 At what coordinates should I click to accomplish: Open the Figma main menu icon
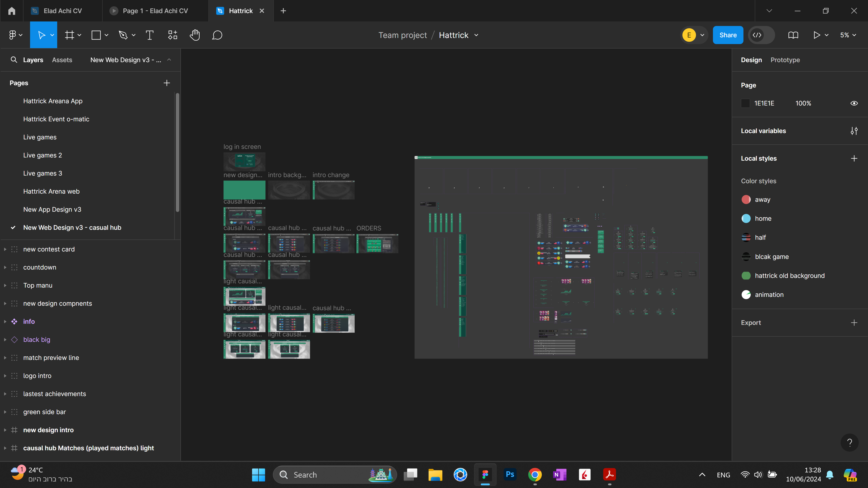pos(12,35)
